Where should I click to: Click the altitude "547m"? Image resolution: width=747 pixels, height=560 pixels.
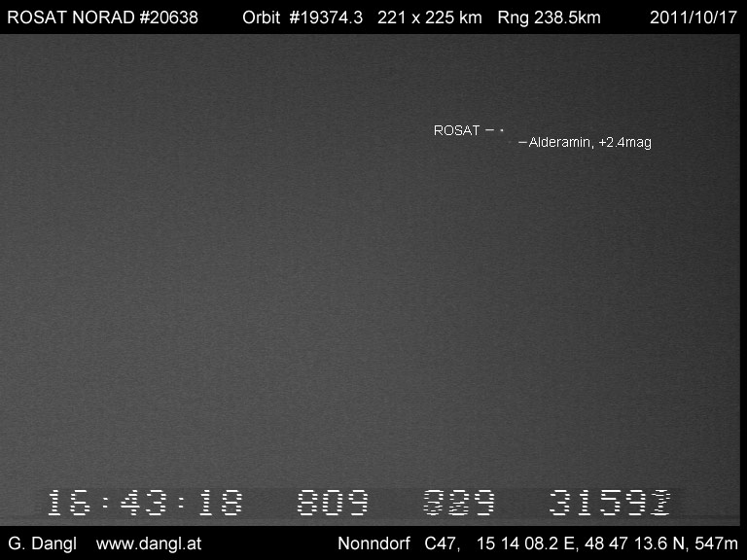[x=716, y=543]
